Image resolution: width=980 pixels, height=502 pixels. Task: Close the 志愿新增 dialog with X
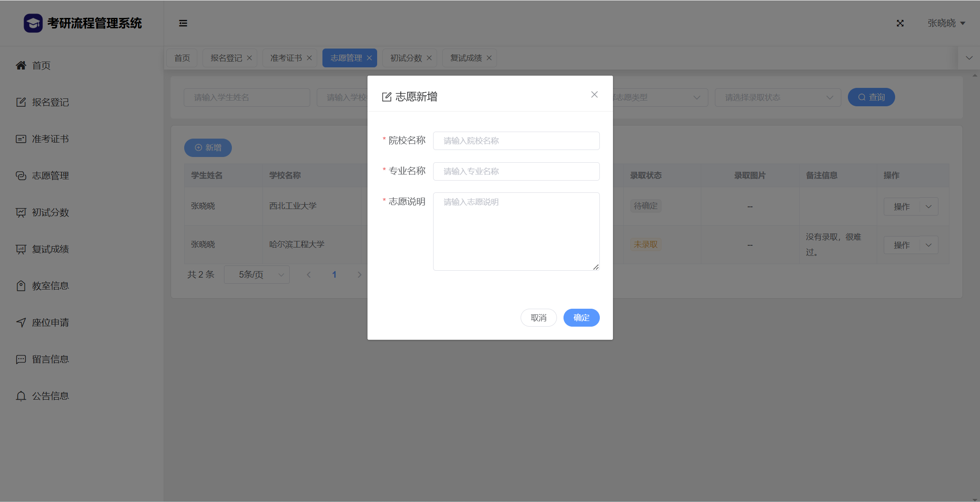coord(594,94)
